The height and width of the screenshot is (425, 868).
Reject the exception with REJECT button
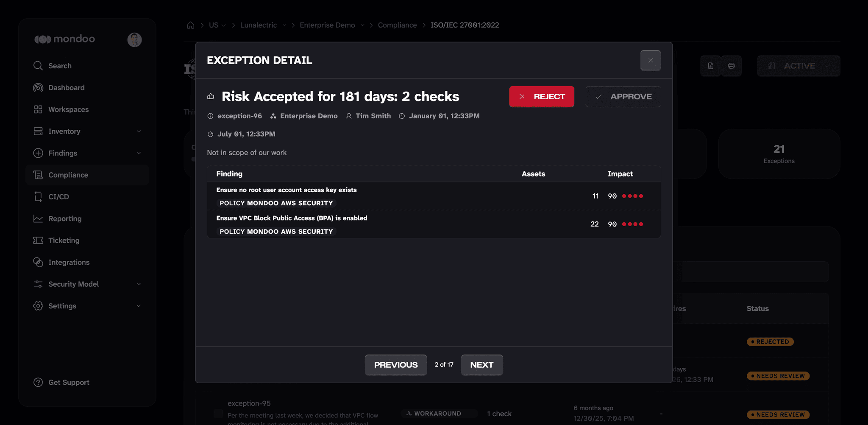coord(542,97)
